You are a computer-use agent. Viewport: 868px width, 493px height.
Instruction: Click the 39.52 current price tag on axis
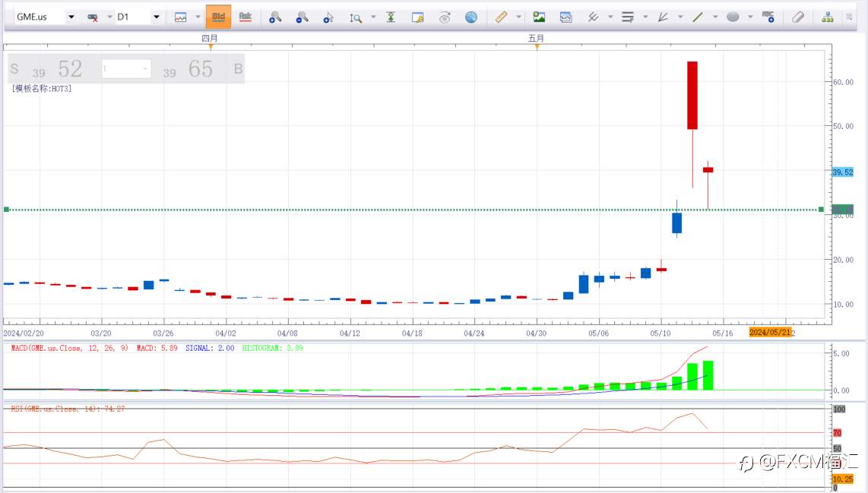[x=842, y=172]
